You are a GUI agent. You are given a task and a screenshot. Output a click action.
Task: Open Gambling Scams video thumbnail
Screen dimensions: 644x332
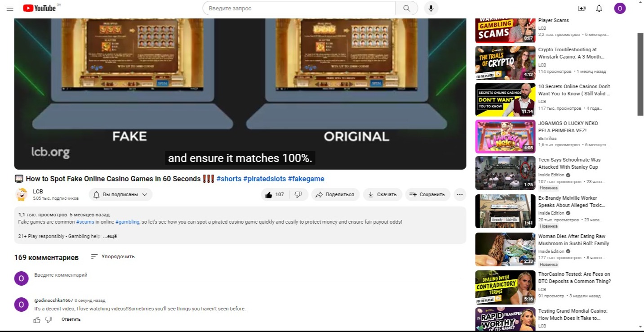click(505, 31)
